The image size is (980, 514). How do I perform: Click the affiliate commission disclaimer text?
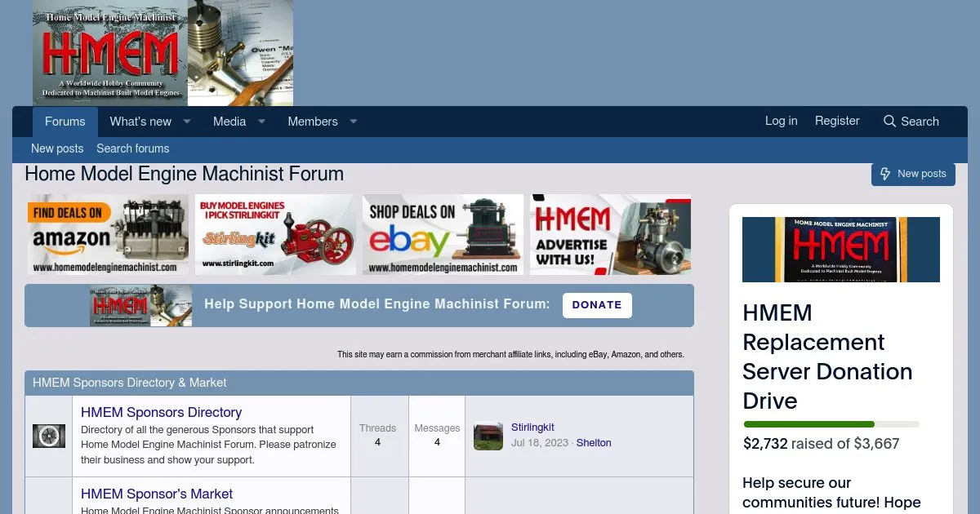tap(511, 355)
